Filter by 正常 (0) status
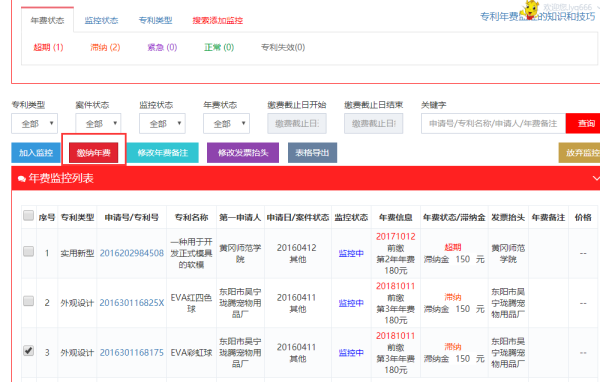 tap(219, 47)
